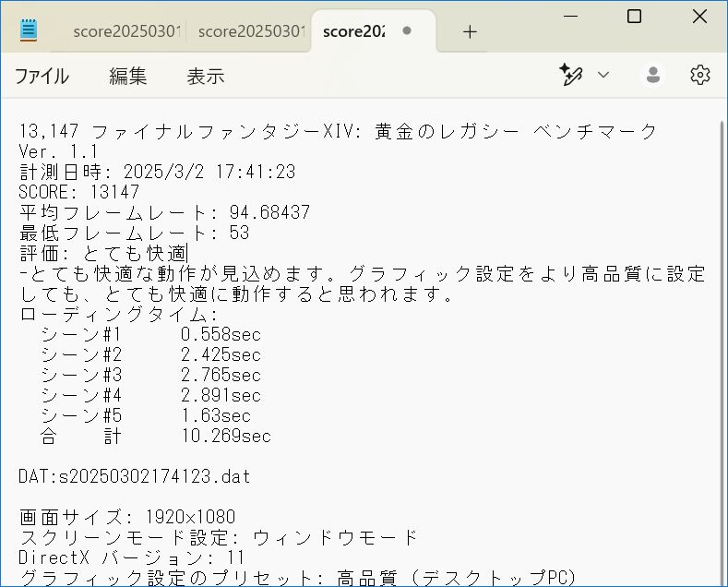728x587 pixels.
Task: Click the 'ローディングタイム:' heading line
Action: coord(118,315)
